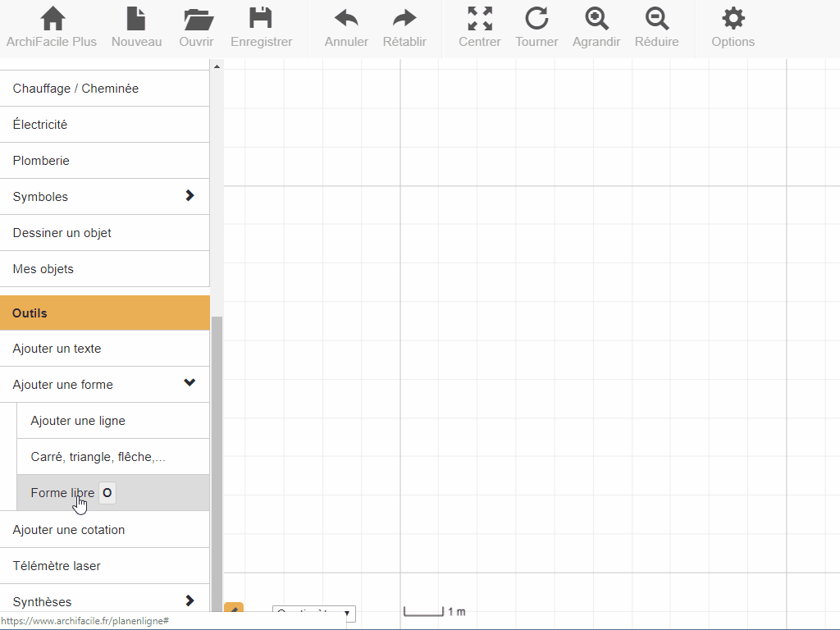The width and height of the screenshot is (840, 630).
Task: Click the ArchiFacile Plus home icon
Action: [x=52, y=20]
